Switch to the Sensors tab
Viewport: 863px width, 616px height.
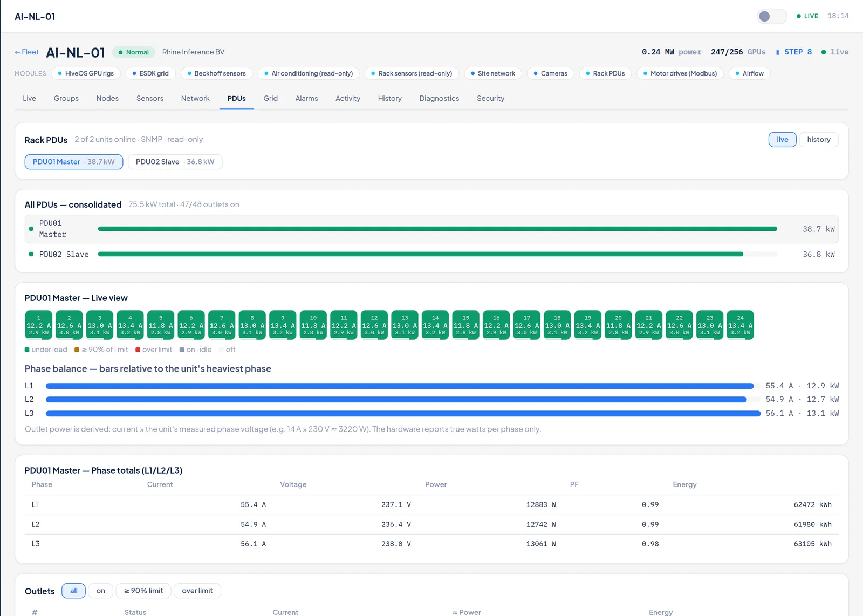coord(150,99)
